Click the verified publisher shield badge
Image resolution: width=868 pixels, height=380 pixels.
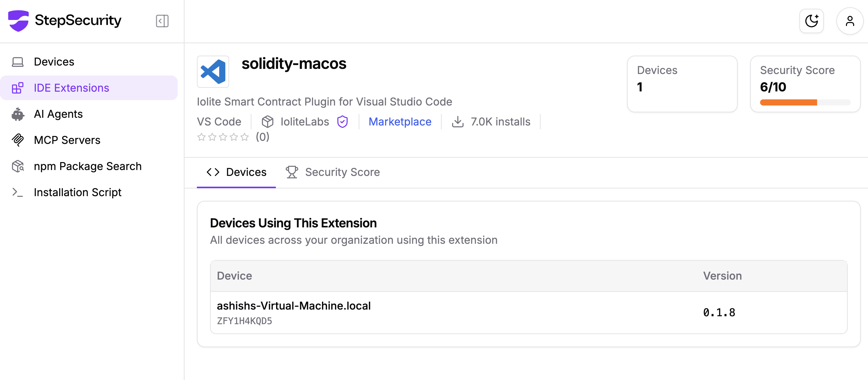(342, 122)
